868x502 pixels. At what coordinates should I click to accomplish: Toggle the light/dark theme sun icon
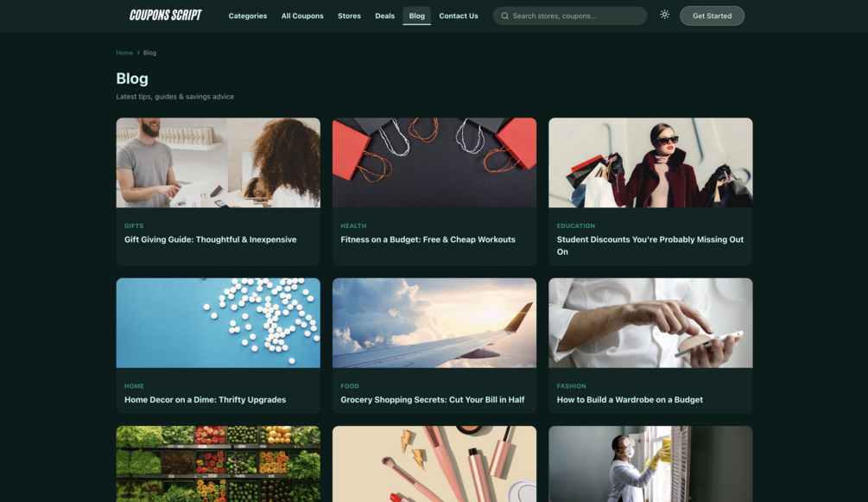pos(664,15)
